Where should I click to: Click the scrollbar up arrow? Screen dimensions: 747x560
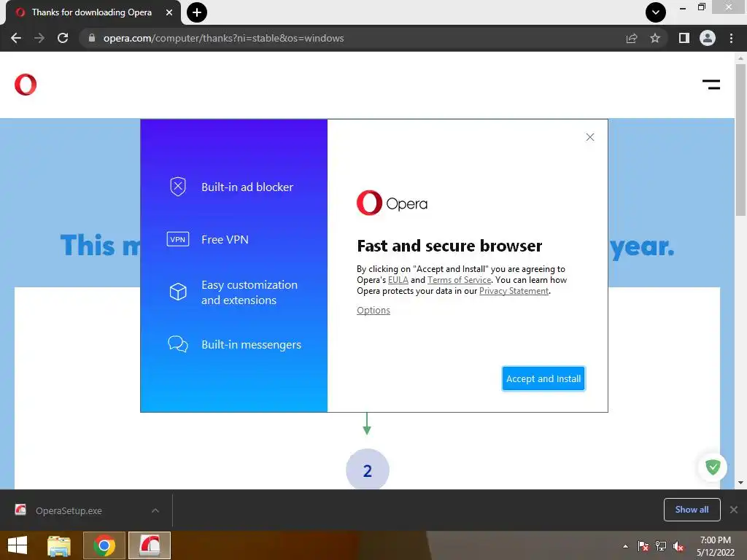(740, 58)
